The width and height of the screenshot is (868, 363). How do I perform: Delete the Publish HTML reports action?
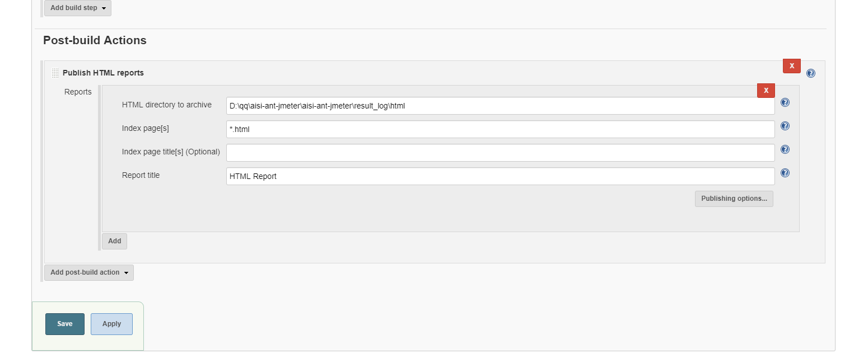tap(791, 65)
